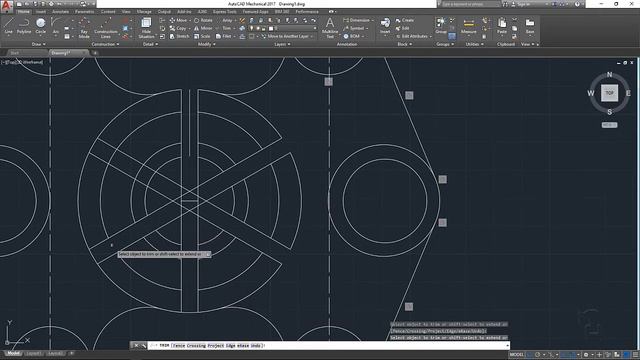
Task: Click the BOM tool
Action: (352, 36)
